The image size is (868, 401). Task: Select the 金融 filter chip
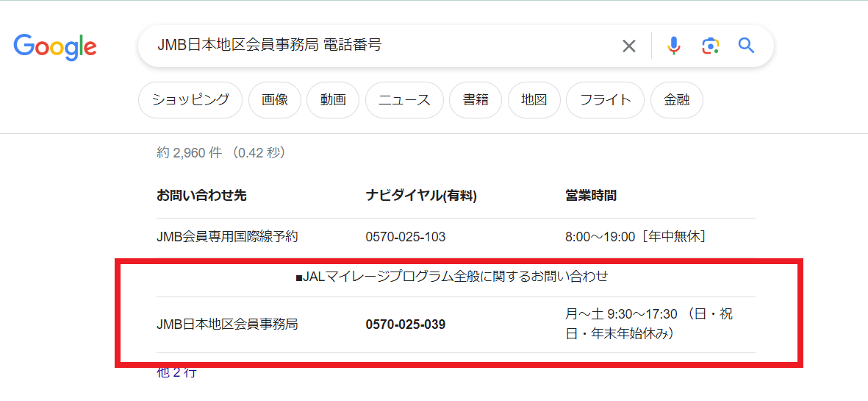pos(676,100)
